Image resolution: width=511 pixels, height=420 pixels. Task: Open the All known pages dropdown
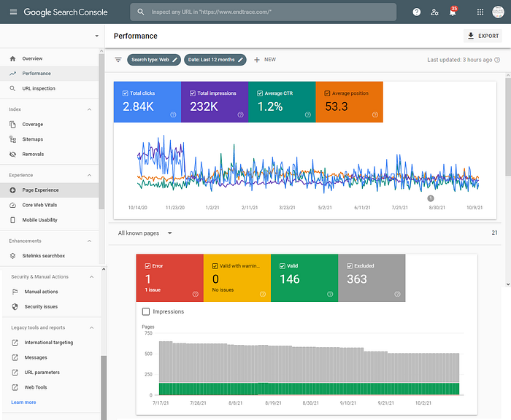(145, 233)
